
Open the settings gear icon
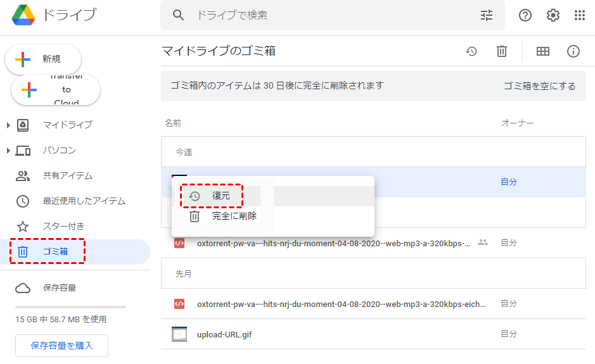[x=553, y=15]
